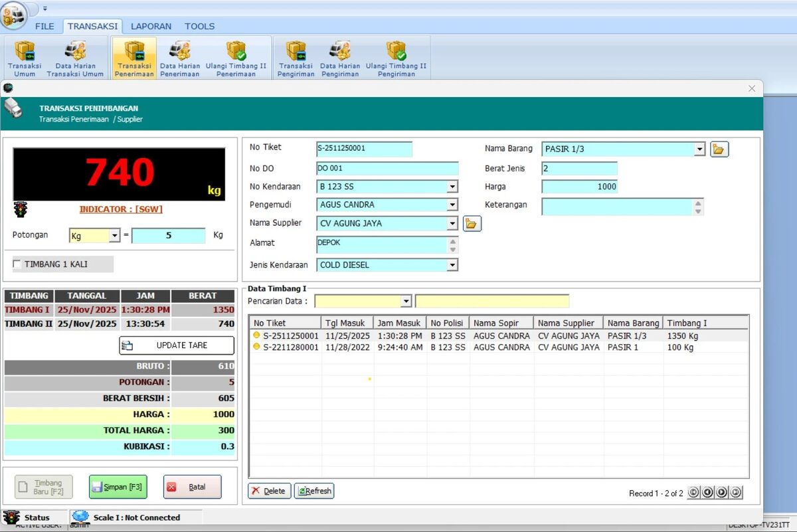Screen dimensions: 797x532
Task: Go to previous record navigation button
Action: [707, 493]
